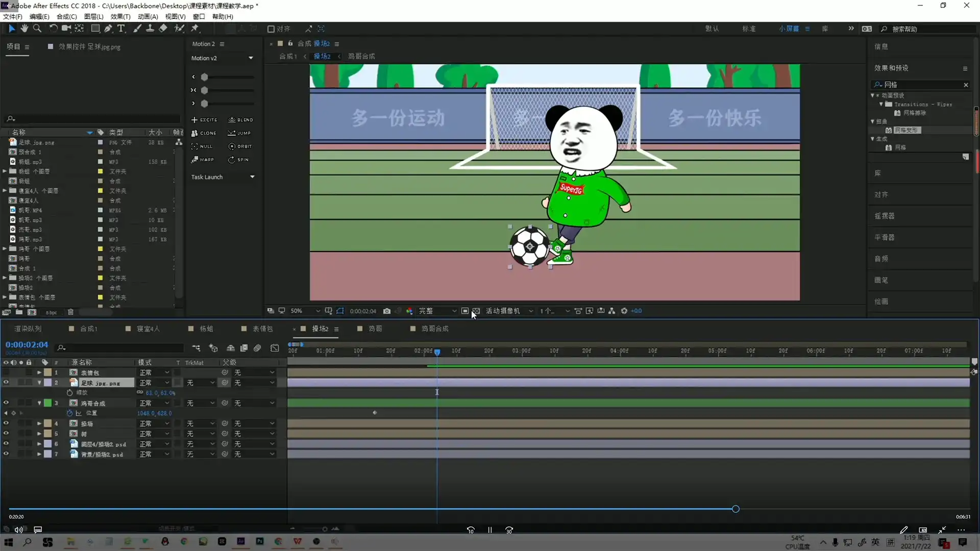Select the Eraser tool
The width and height of the screenshot is (980, 551).
(x=163, y=29)
